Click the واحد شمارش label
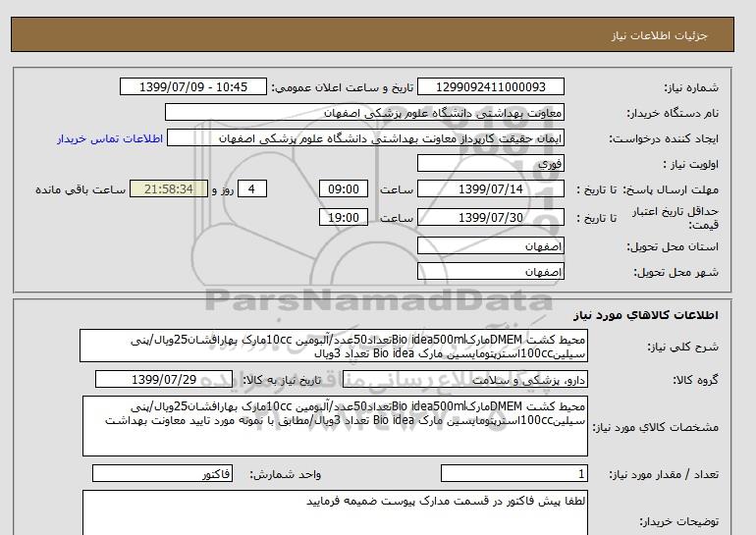The width and height of the screenshot is (756, 535). (x=286, y=475)
